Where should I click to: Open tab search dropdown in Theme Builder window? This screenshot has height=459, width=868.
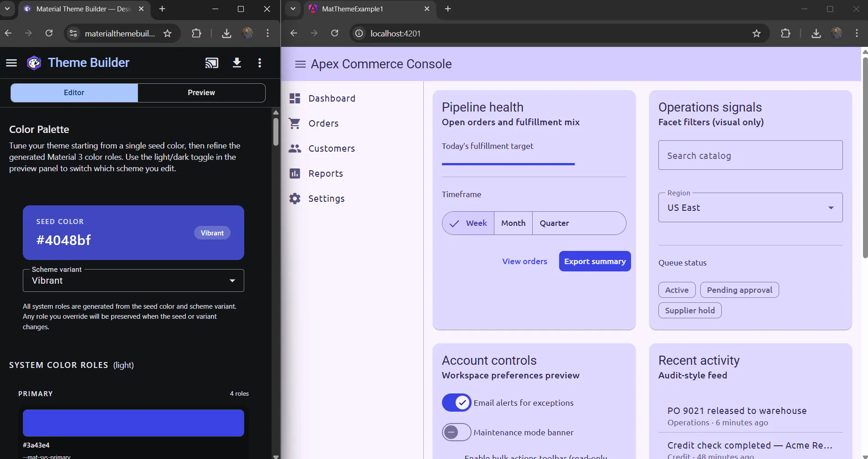coord(7,9)
